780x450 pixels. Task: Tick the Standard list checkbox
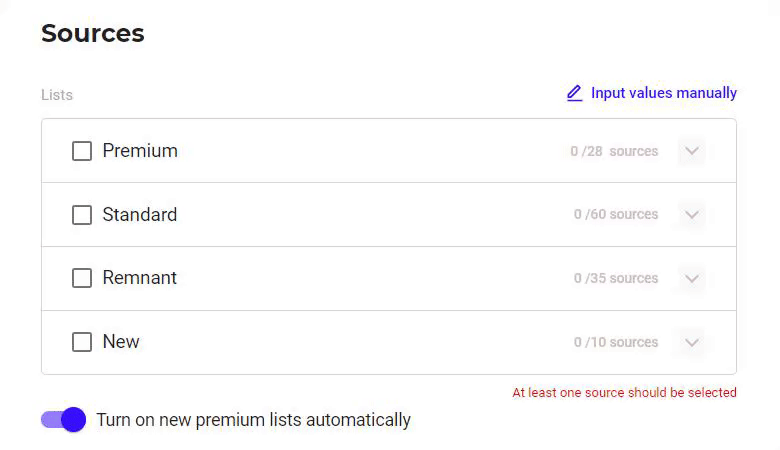82,215
